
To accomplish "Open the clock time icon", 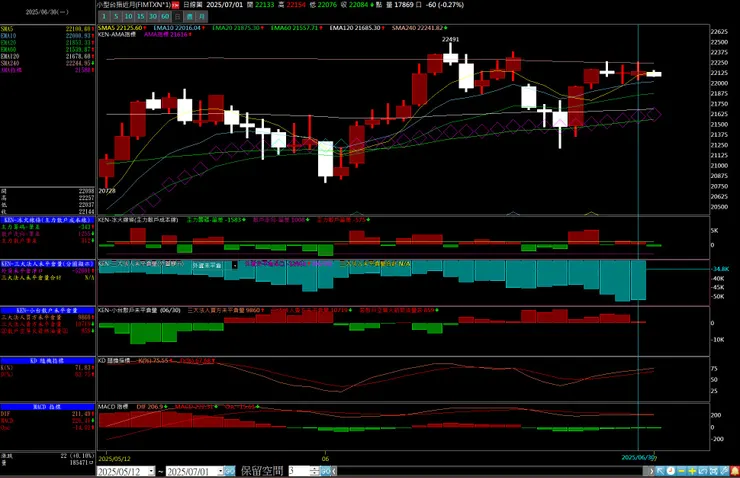I will coord(671,471).
